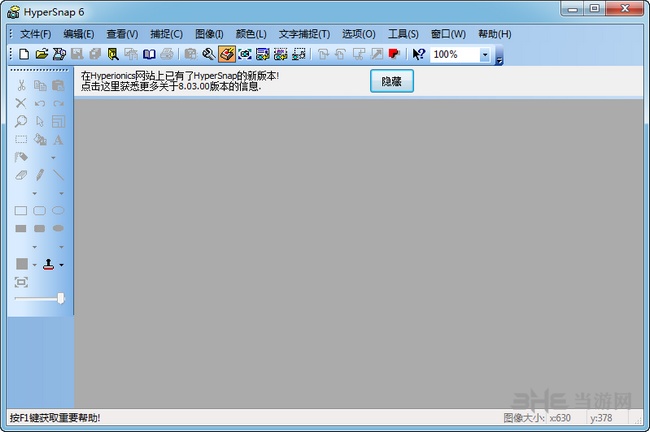Open the 选项(O) menu
The width and height of the screenshot is (650, 432).
359,34
